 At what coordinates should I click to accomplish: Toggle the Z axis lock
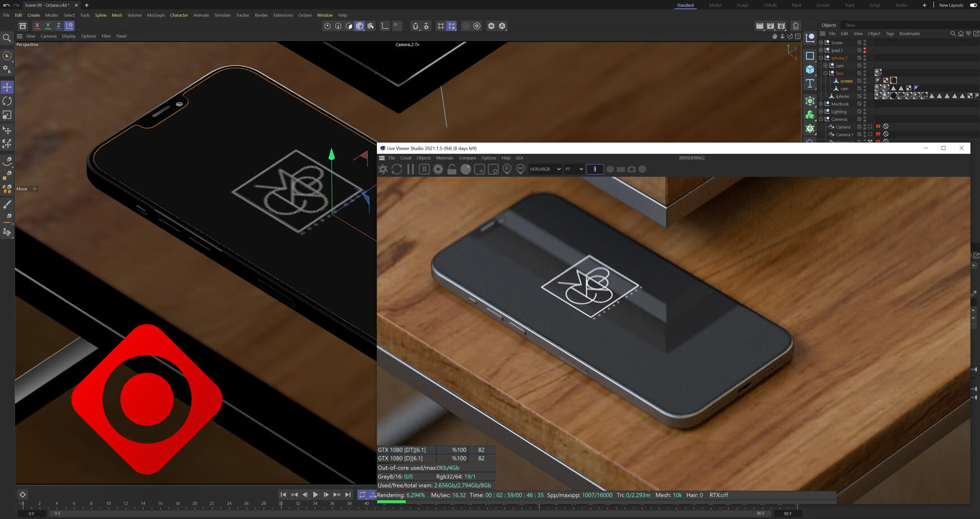tap(58, 25)
